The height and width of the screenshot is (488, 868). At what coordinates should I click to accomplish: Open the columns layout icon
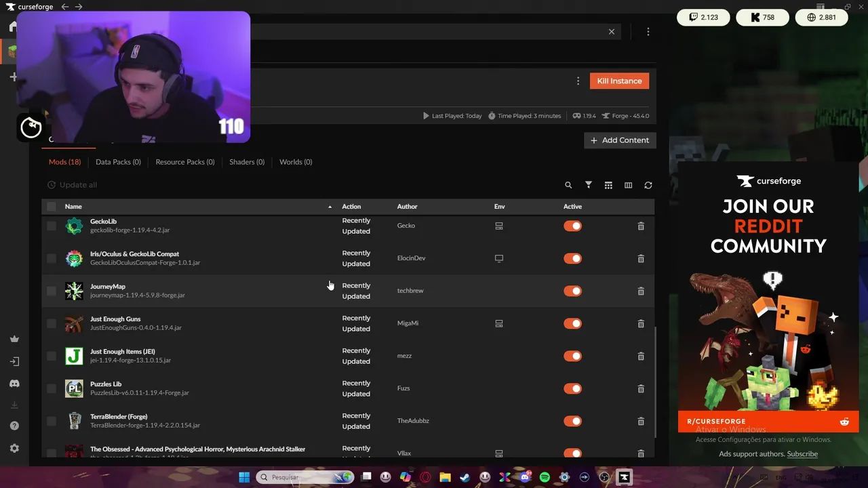click(x=628, y=185)
